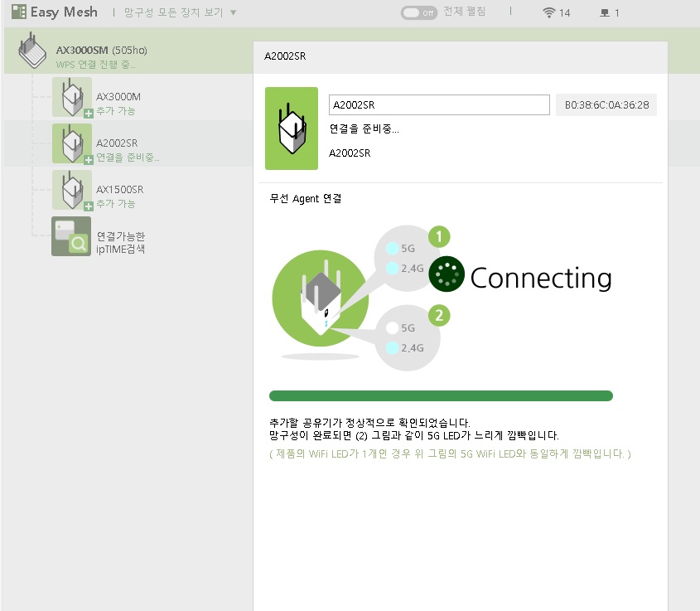700x611 pixels.
Task: Click the A2002SR device name input field
Action: 439,105
